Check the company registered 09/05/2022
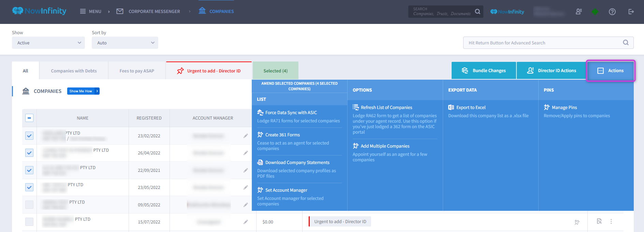Screen dimensions: 644x232 coord(29,205)
